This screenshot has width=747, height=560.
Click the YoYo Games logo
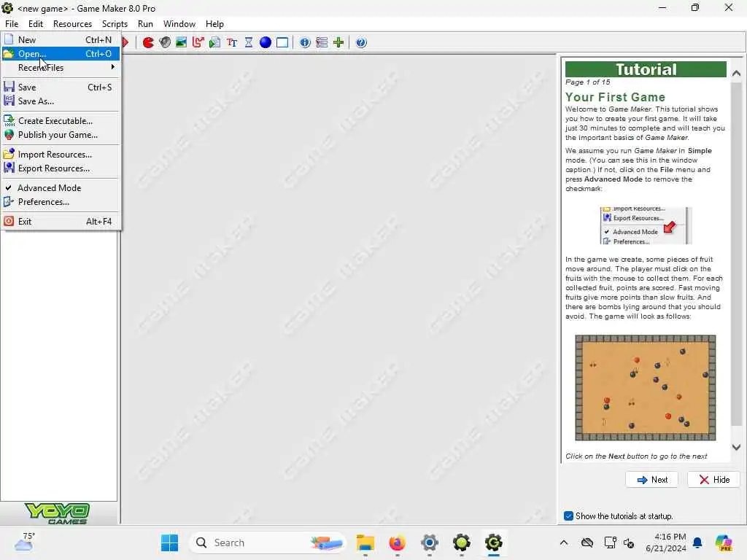click(58, 513)
